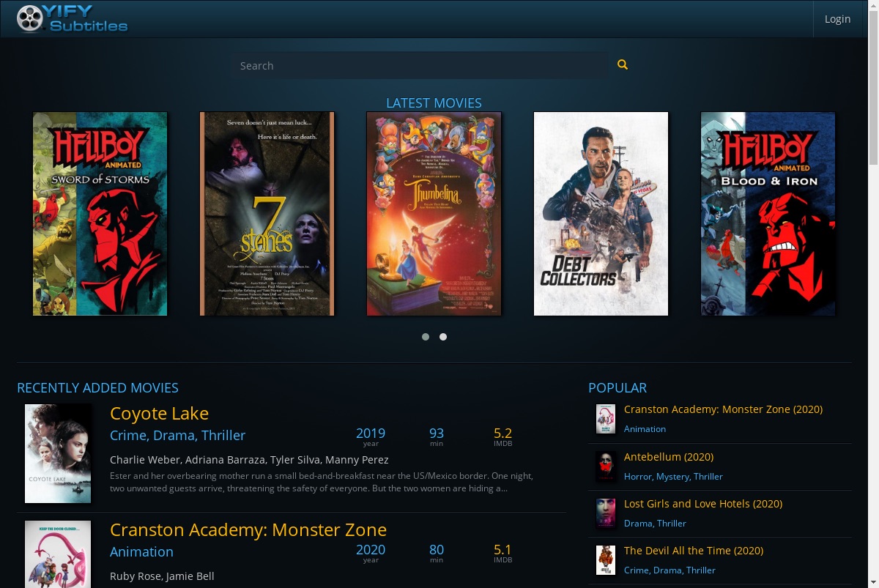Click the 2020 year in the recently added Cranston Academy entry
This screenshot has width=879, height=588.
pos(371,550)
